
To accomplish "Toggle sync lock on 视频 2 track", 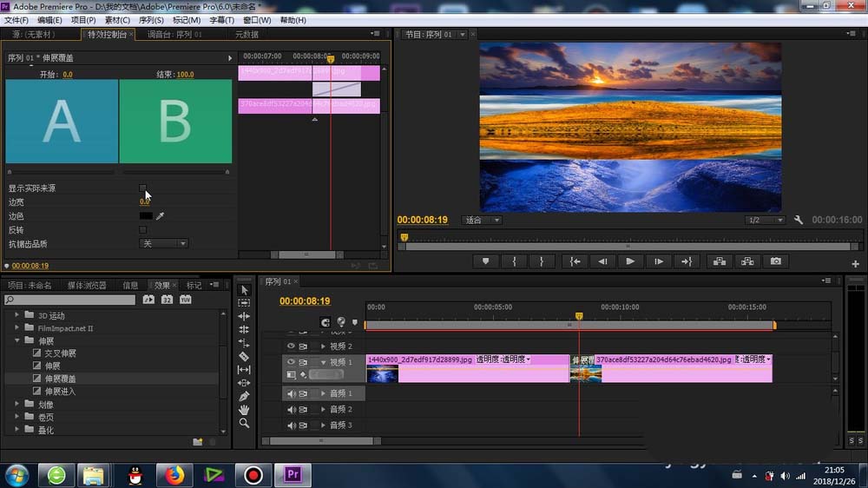I will 303,346.
